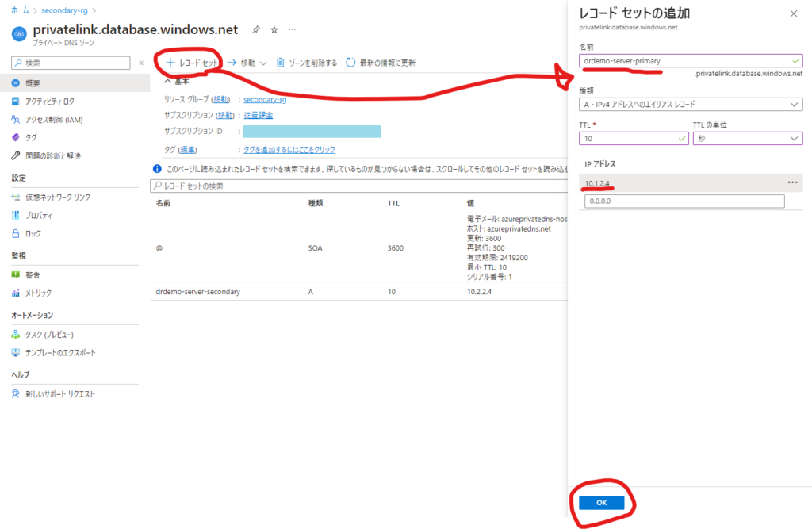The width and height of the screenshot is (812, 529).
Task: Click the リソース グループ 移動 link
Action: [x=221, y=99]
